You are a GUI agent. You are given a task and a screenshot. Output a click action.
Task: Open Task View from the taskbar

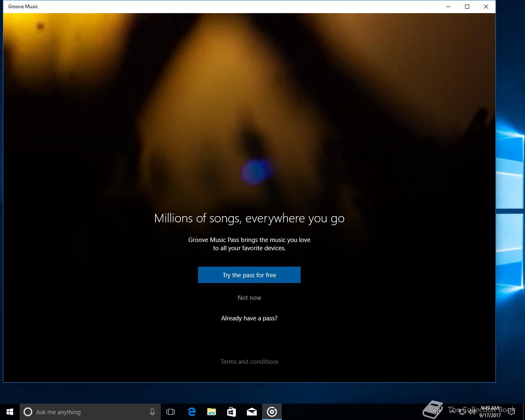click(171, 412)
